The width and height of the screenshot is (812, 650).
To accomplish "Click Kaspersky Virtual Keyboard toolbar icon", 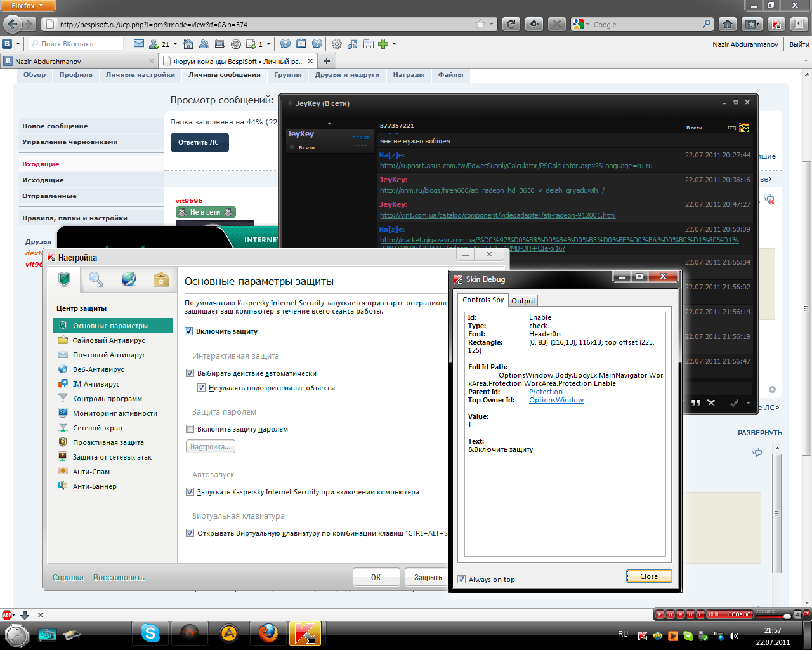I will pos(799,24).
